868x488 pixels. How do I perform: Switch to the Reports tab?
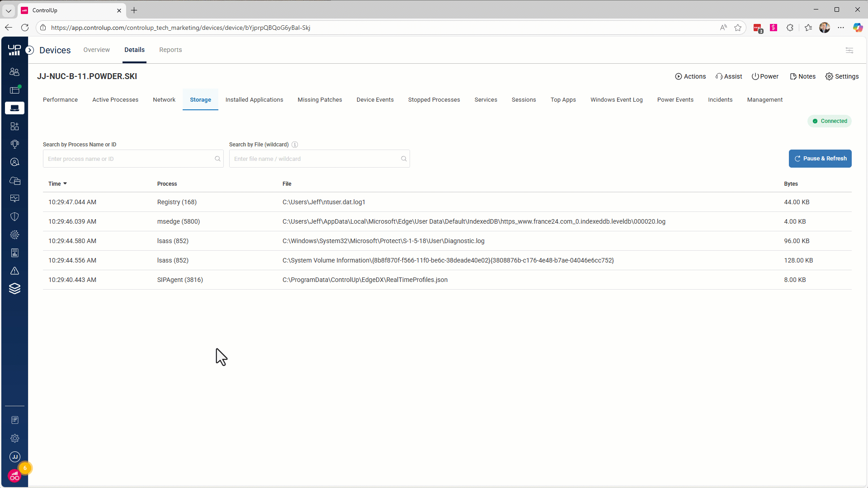click(170, 50)
